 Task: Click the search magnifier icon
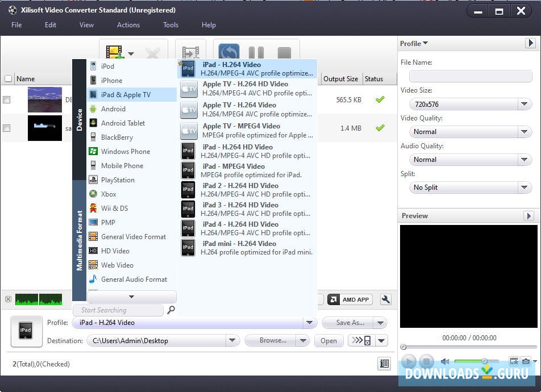click(171, 310)
